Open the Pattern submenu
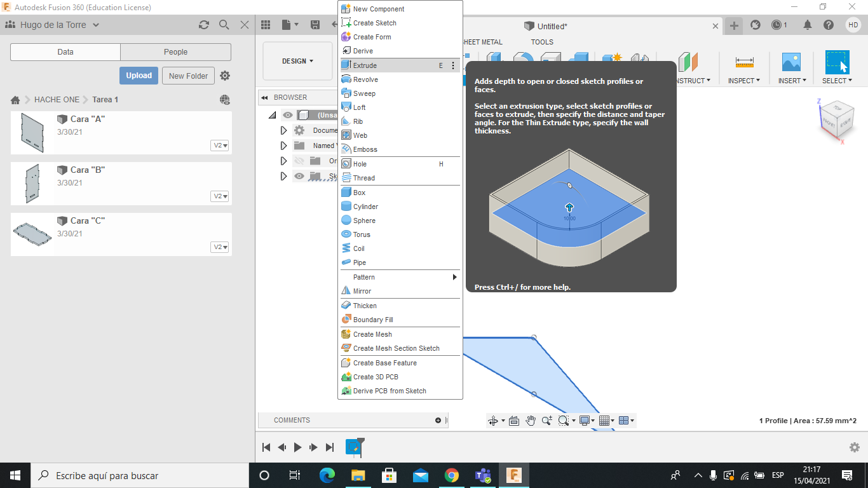 tap(400, 277)
